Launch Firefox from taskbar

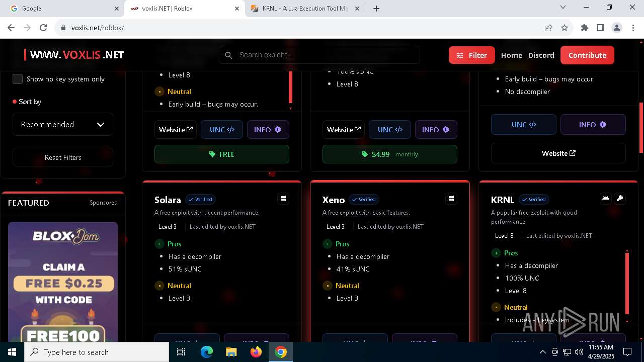coord(256,352)
